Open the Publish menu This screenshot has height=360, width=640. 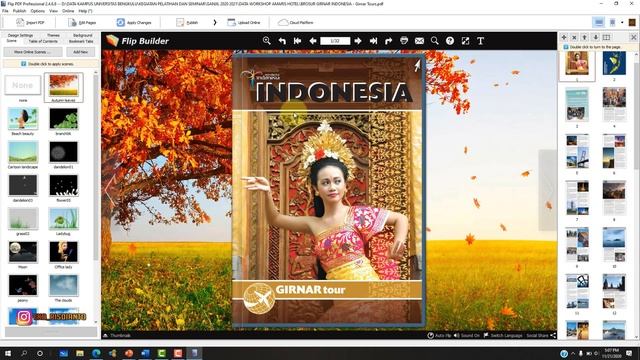tap(19, 11)
